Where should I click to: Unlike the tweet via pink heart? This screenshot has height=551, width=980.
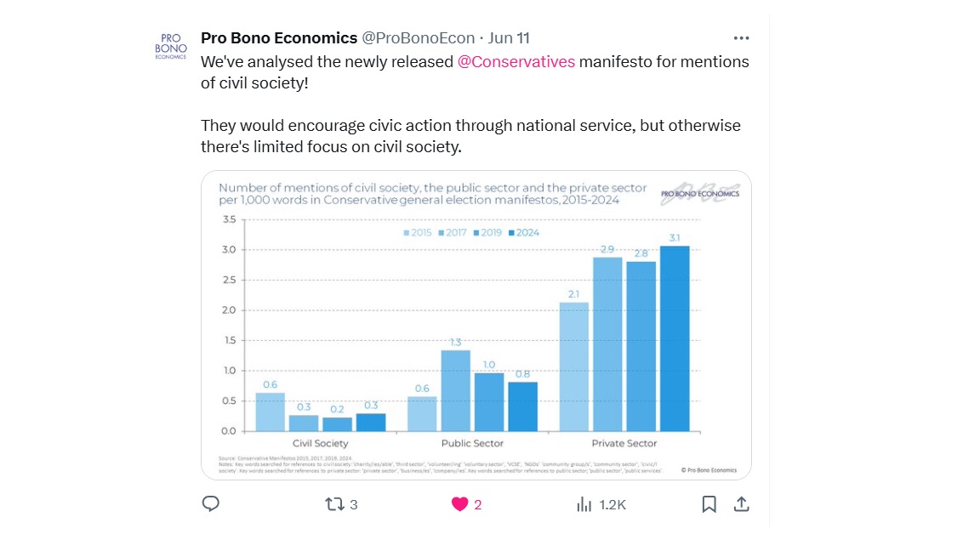point(459,504)
